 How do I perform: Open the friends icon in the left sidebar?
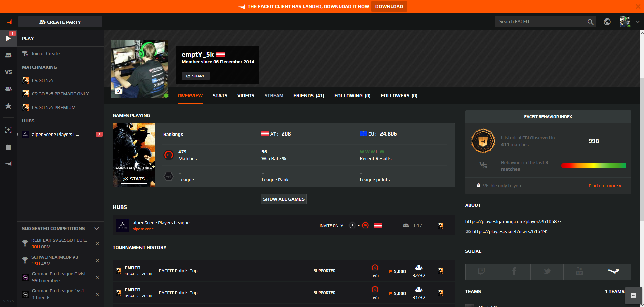click(x=8, y=55)
